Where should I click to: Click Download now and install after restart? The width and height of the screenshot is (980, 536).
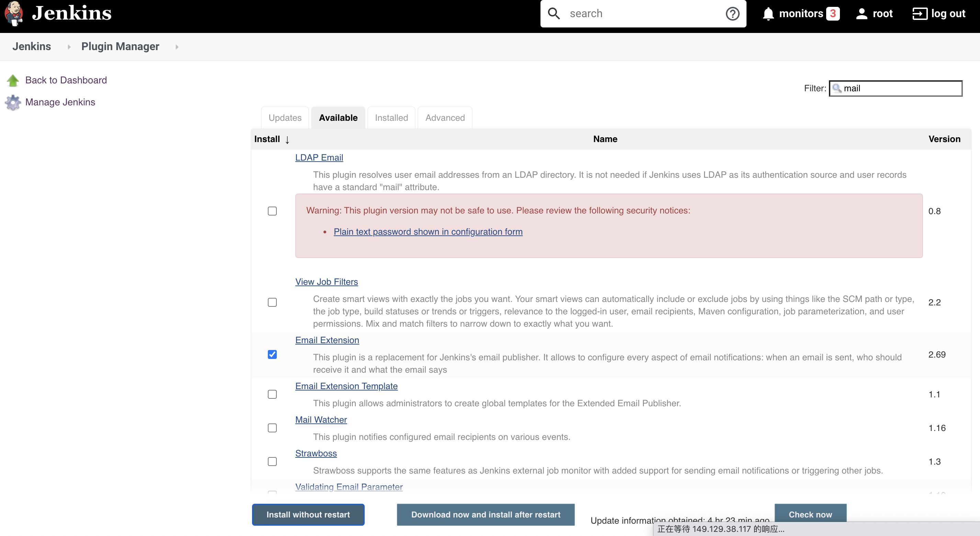pyautogui.click(x=486, y=514)
